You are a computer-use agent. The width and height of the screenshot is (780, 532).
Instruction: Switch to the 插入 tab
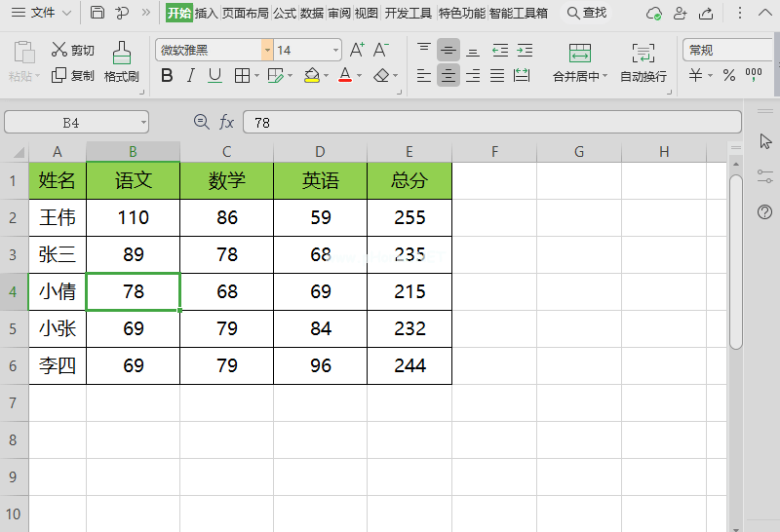207,13
